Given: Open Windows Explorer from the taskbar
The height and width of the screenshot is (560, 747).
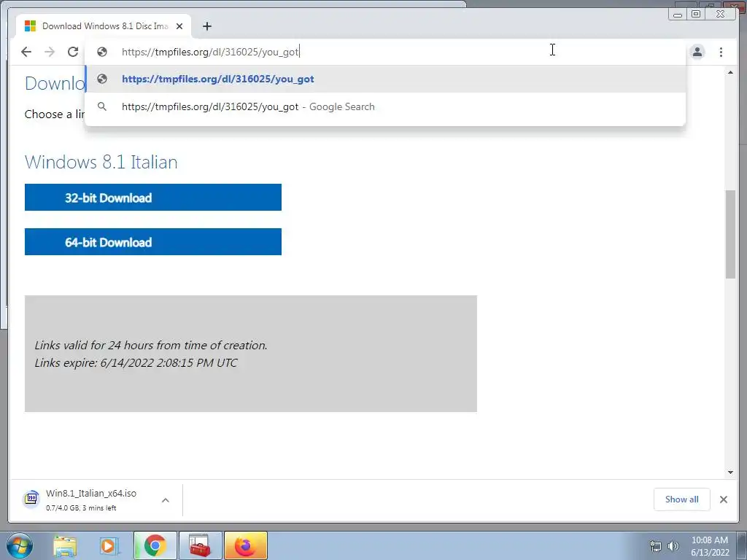Looking at the screenshot, I should (65, 546).
